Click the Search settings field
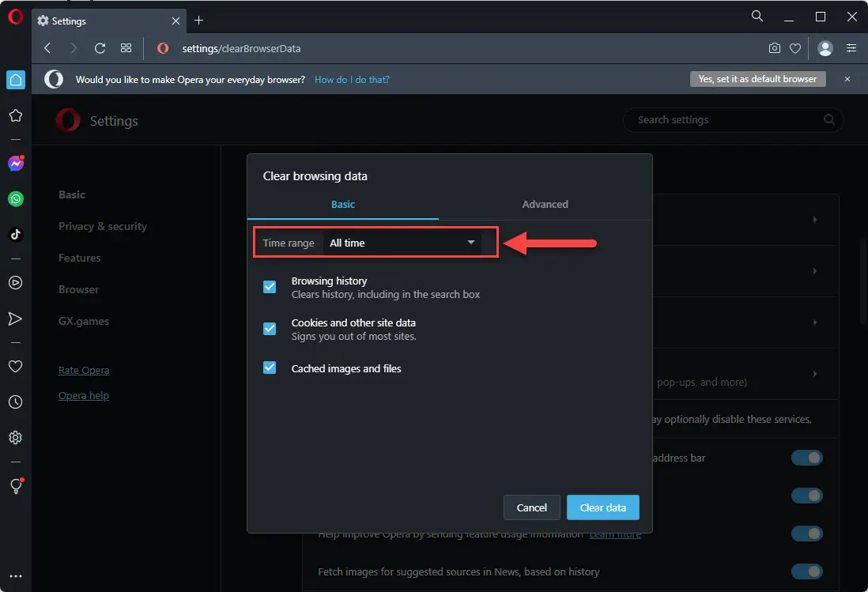 click(x=733, y=119)
